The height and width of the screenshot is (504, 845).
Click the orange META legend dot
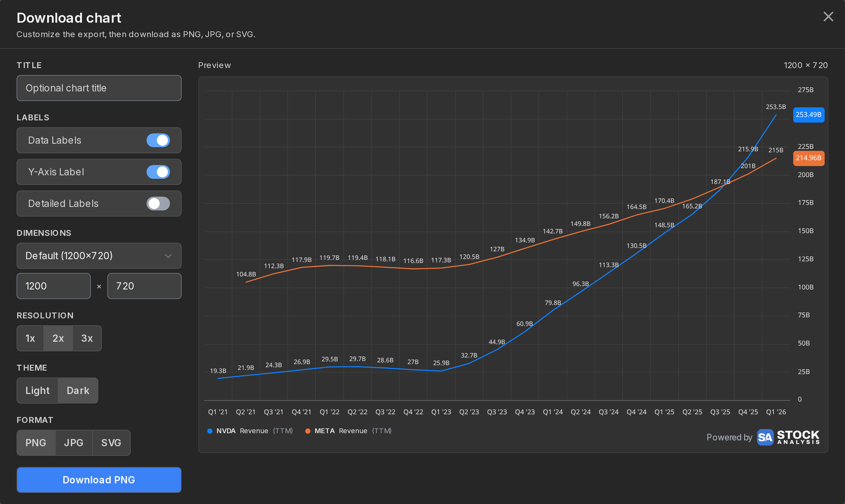(x=308, y=431)
